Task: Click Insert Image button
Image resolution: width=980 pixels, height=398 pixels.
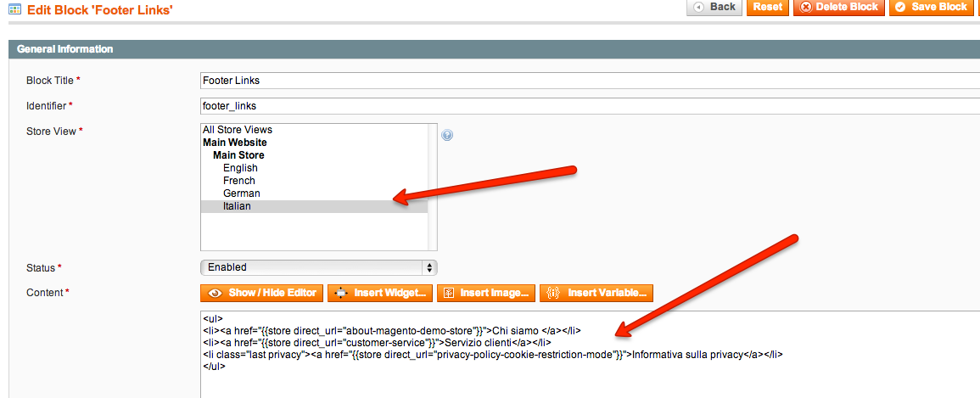Action: pos(486,293)
